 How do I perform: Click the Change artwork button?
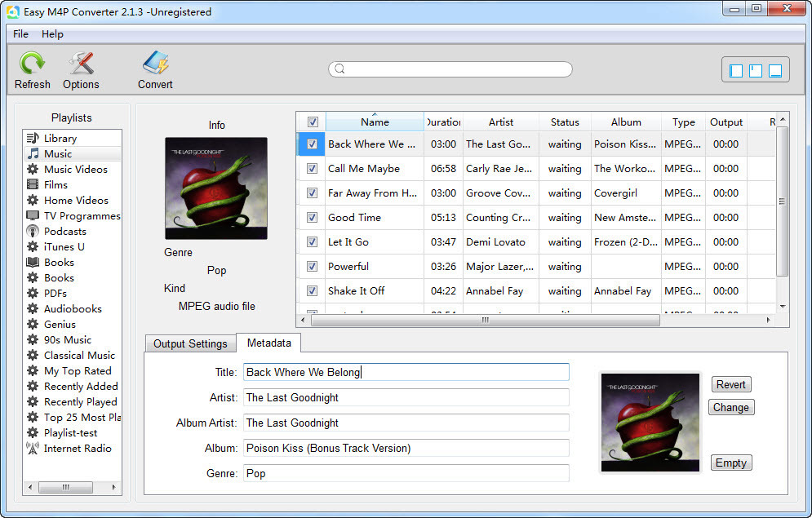[730, 408]
